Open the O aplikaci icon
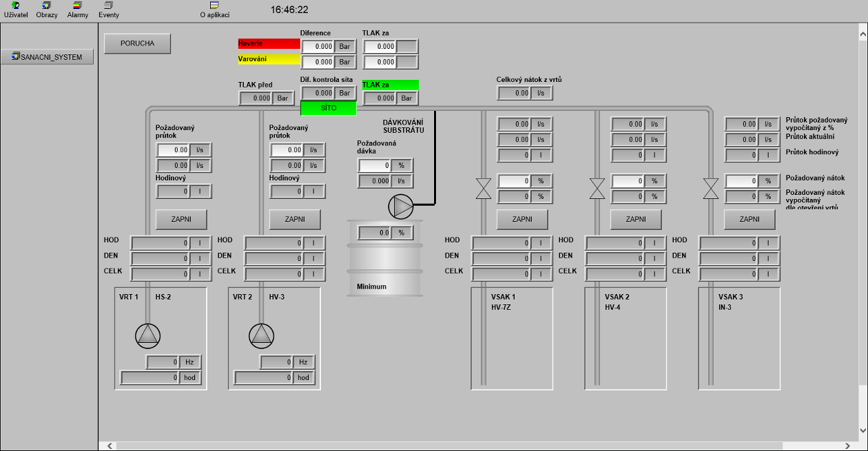This screenshot has width=868, height=451. click(215, 10)
